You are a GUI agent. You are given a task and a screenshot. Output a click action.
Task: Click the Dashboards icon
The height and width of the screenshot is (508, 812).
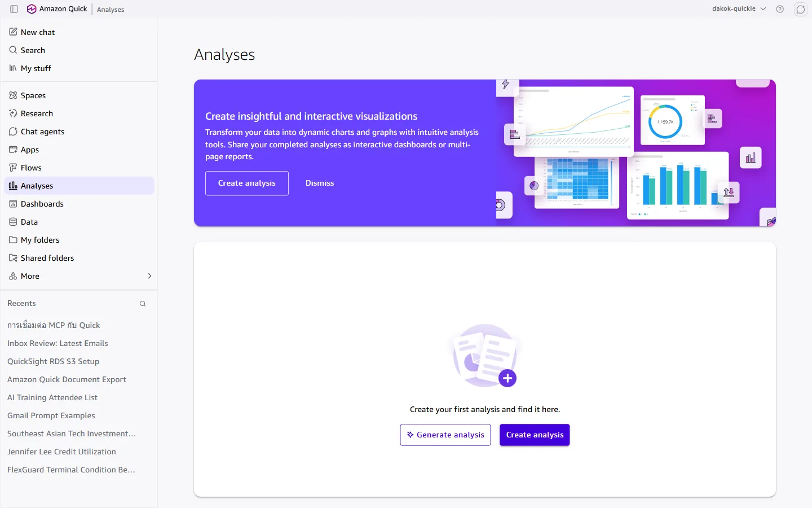(x=13, y=204)
